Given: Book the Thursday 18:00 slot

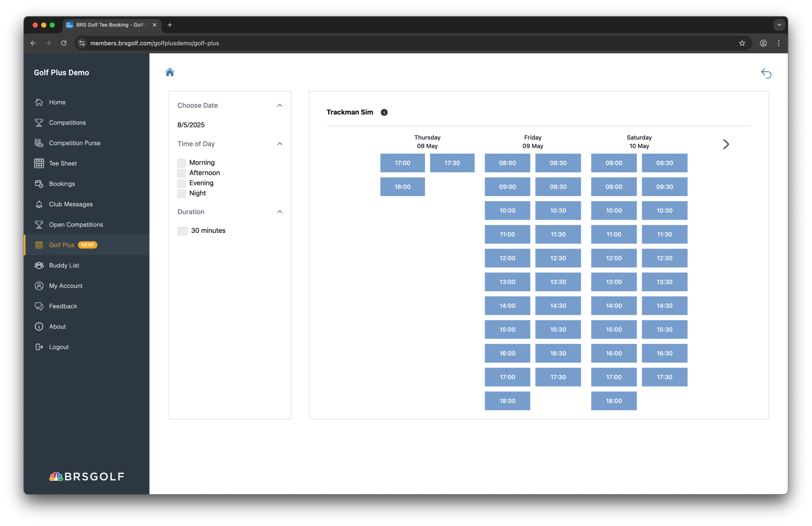Looking at the screenshot, I should coord(402,187).
